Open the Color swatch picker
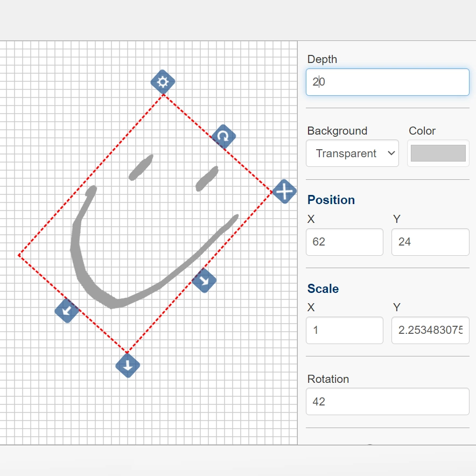The image size is (476, 476). tap(438, 153)
